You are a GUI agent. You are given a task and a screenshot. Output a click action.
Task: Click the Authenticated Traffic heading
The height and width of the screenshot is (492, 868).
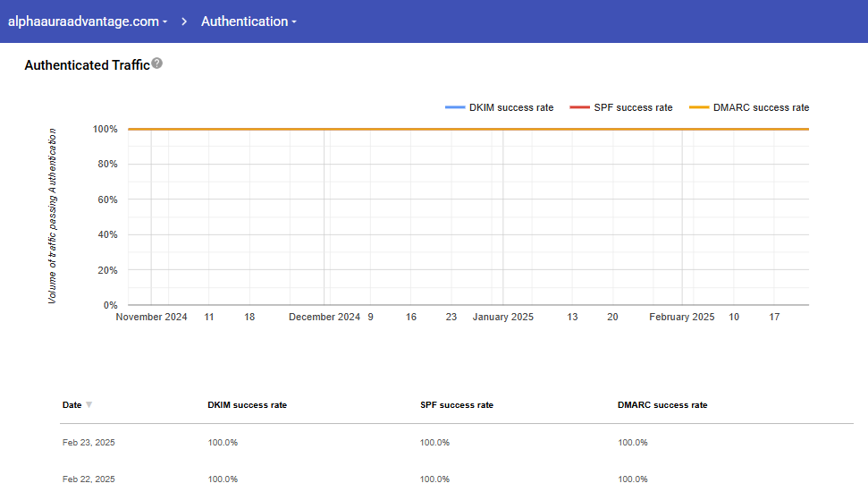pos(87,65)
